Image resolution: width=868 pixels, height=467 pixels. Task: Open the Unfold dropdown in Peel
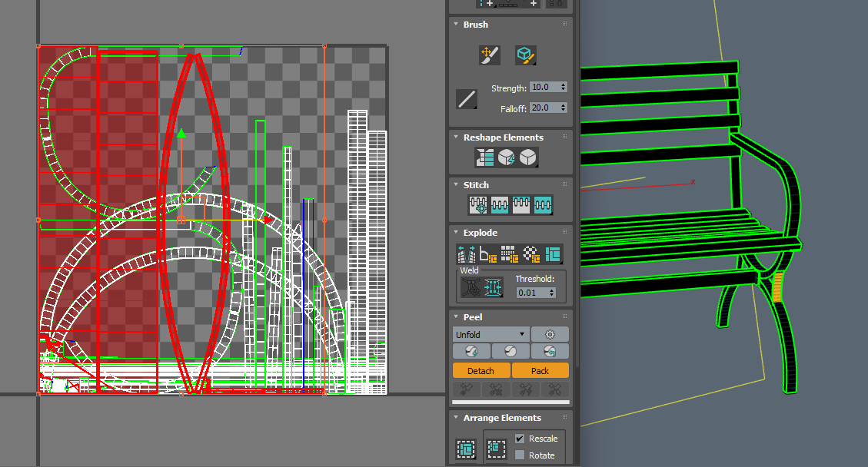point(491,334)
